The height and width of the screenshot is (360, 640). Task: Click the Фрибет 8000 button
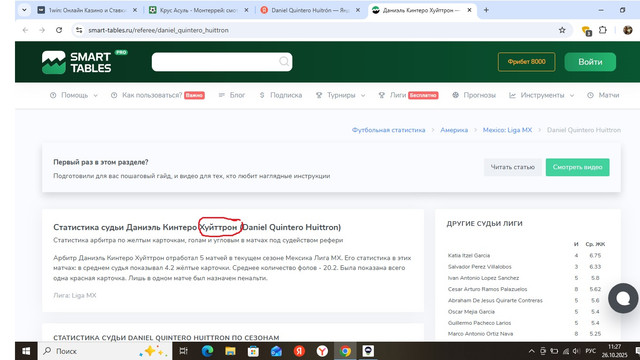[527, 62]
